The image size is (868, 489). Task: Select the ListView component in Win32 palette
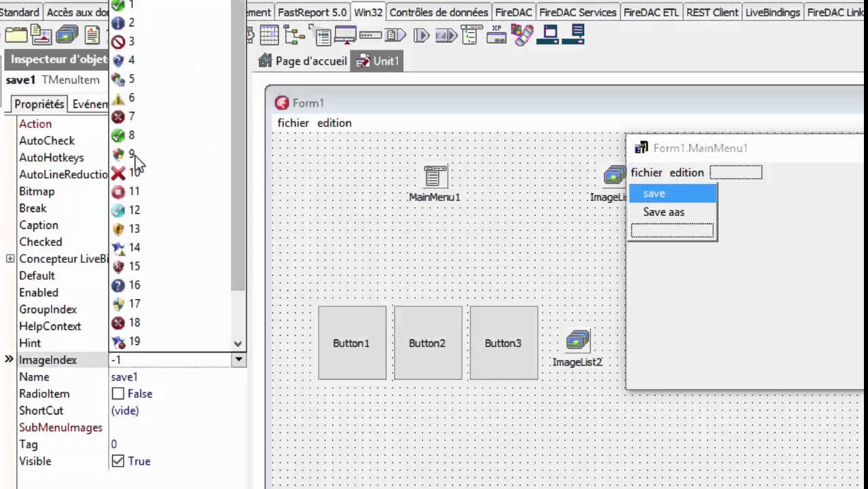pos(321,34)
